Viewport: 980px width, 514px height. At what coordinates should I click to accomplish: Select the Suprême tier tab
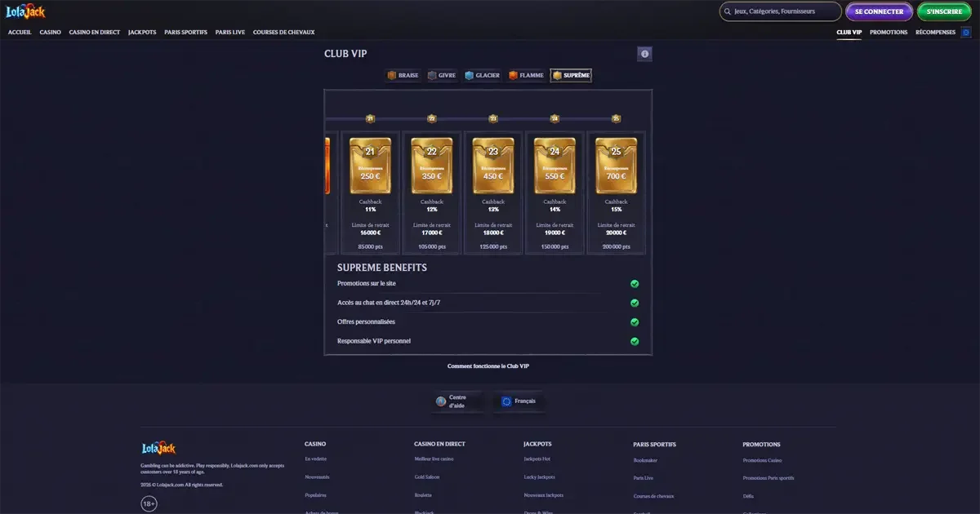[571, 75]
